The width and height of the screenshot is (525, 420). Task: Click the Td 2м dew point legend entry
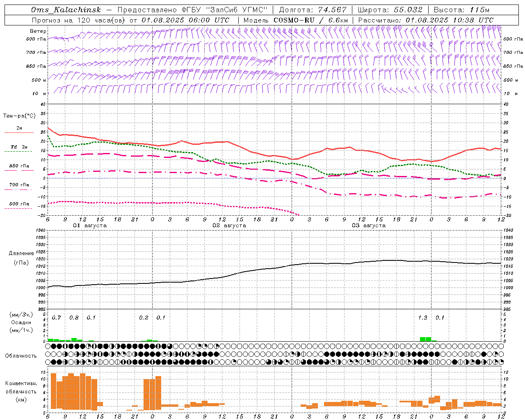pyautogui.click(x=19, y=147)
